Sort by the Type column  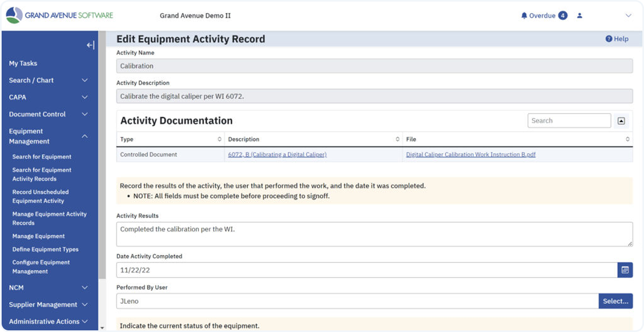coord(170,139)
